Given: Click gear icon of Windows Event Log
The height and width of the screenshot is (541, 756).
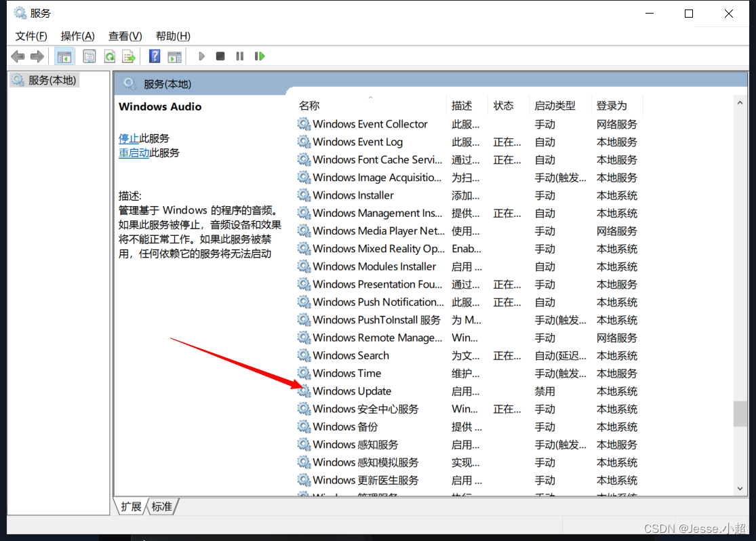Looking at the screenshot, I should click(x=304, y=142).
